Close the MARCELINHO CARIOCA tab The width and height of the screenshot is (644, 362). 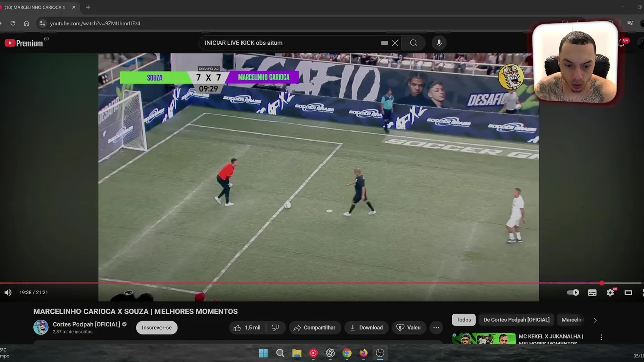coord(74,7)
